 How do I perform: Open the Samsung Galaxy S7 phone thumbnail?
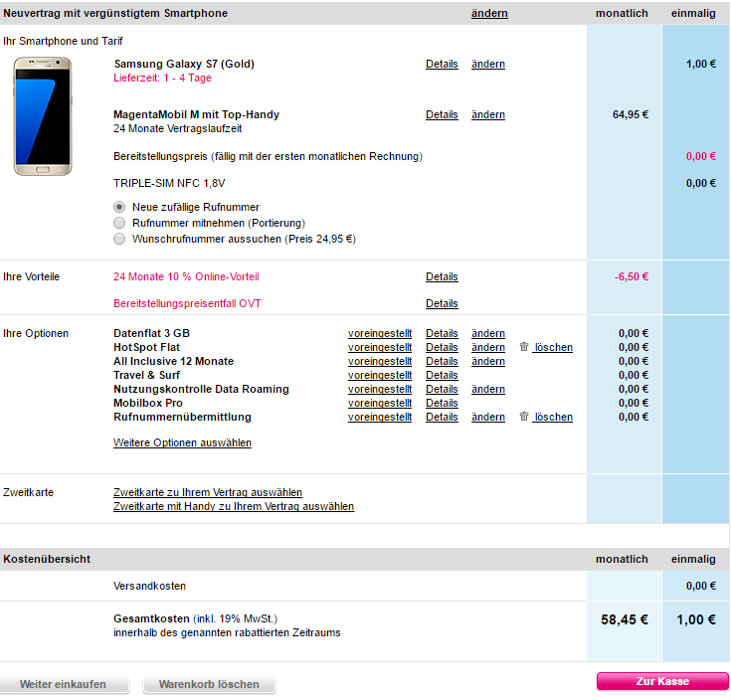pyautogui.click(x=43, y=116)
